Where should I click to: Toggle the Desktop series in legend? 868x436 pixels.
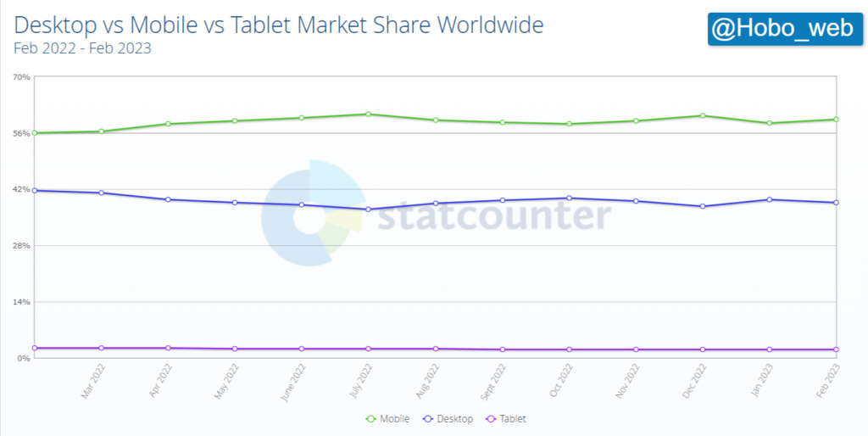[x=448, y=419]
